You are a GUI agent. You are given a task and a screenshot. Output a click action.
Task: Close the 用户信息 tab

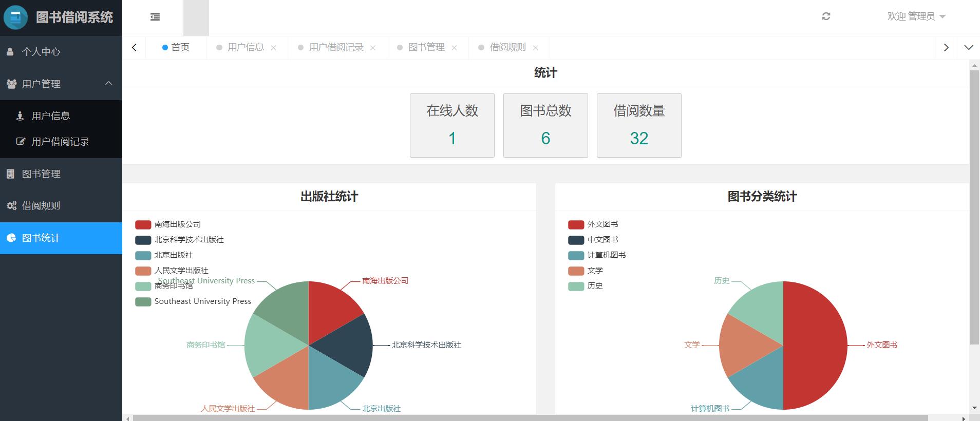[x=274, y=48]
